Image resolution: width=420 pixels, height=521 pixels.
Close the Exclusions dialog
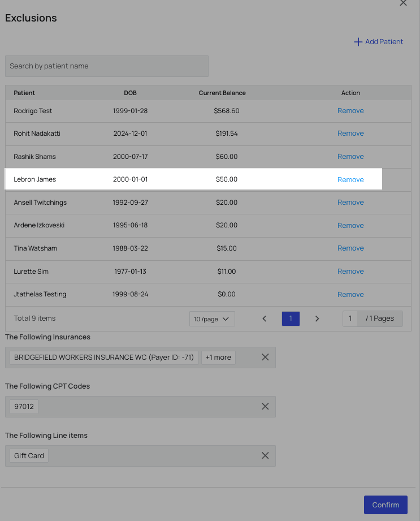pyautogui.click(x=403, y=3)
